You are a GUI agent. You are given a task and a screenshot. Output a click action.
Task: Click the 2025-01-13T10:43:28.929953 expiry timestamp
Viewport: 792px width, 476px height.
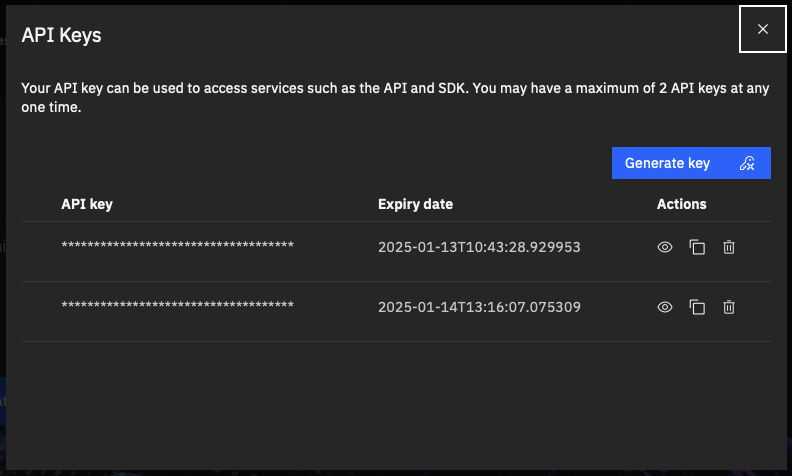[479, 247]
